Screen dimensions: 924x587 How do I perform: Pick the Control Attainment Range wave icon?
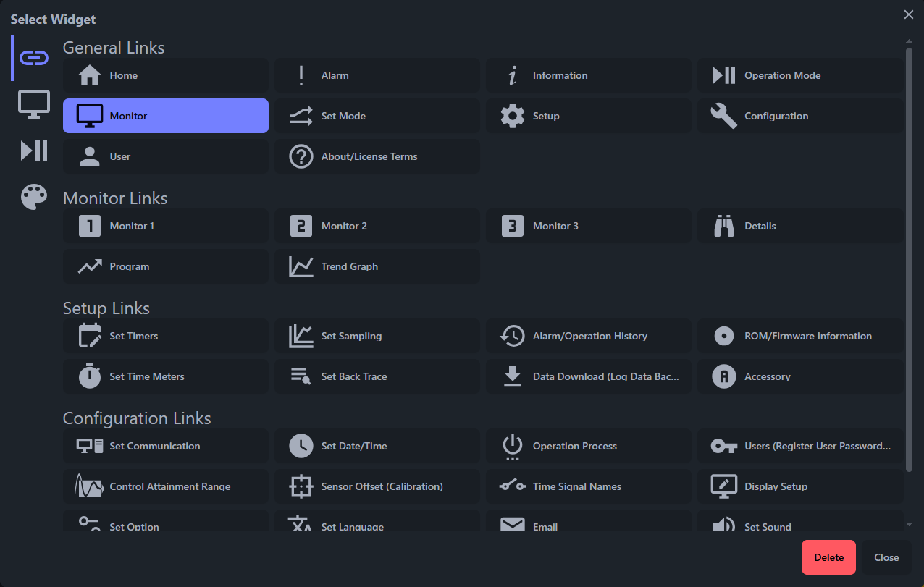click(x=90, y=486)
